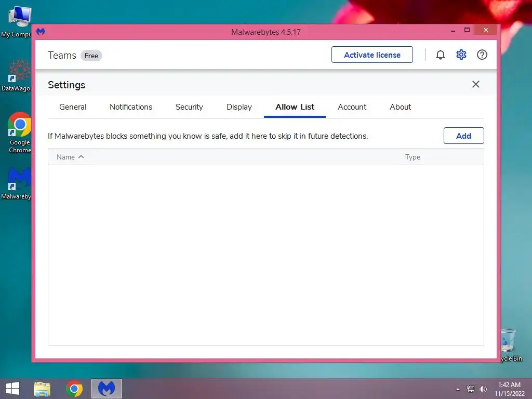This screenshot has height=399, width=532.
Task: Open the Security tab
Action: coord(189,107)
